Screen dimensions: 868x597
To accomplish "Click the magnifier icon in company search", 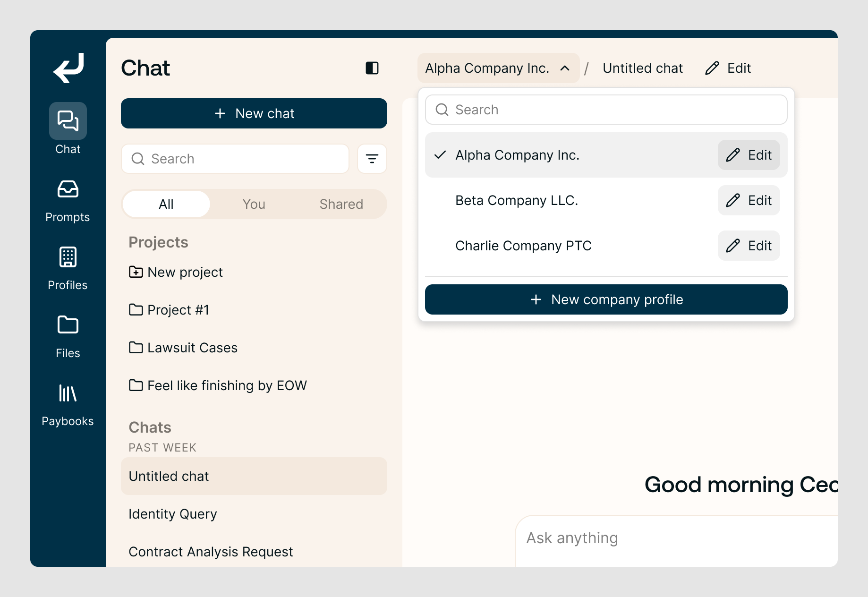I will [442, 110].
